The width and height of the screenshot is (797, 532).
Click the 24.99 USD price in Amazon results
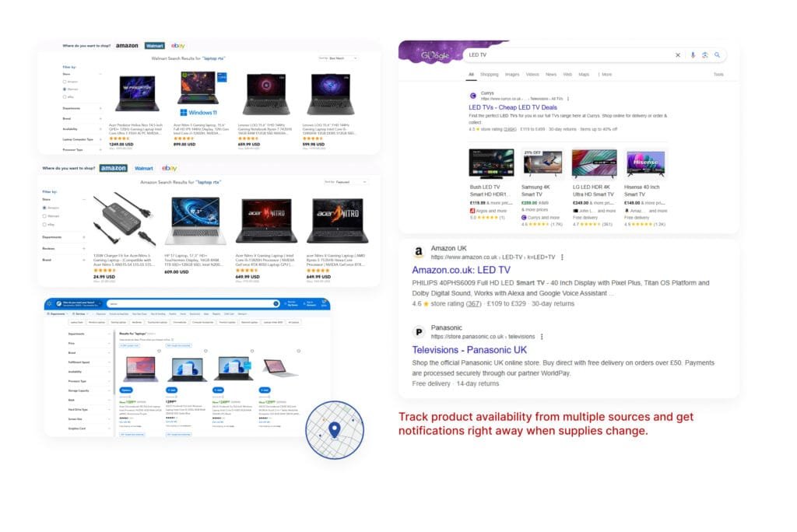(x=104, y=277)
